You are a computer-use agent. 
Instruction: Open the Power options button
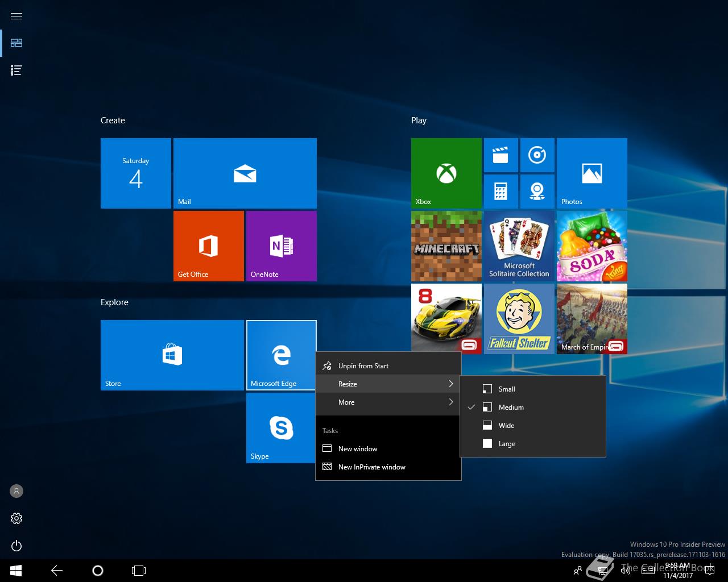point(16,546)
